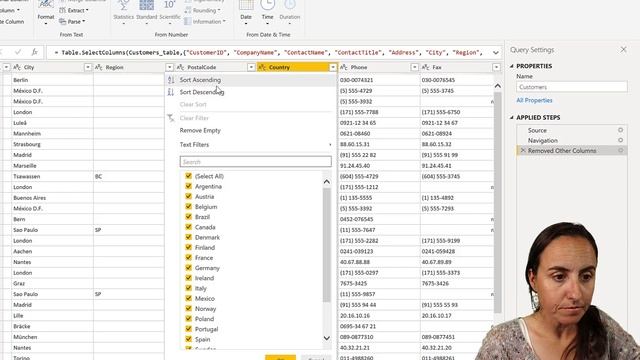Screen dimensions: 640x360
Task: Open the Information dropdown
Action: coord(204,22)
